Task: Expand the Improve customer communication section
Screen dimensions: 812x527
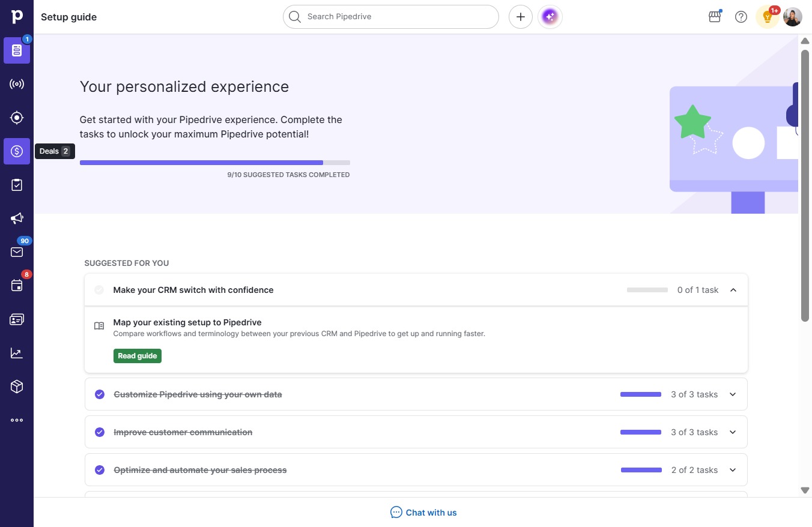Action: point(733,432)
